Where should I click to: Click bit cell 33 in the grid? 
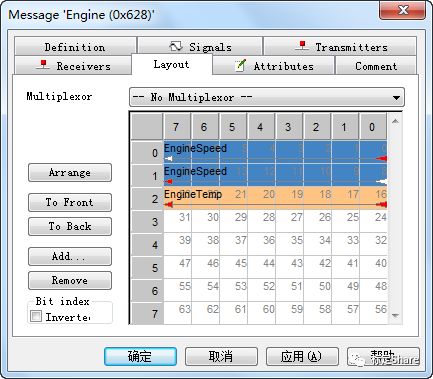[346, 244]
